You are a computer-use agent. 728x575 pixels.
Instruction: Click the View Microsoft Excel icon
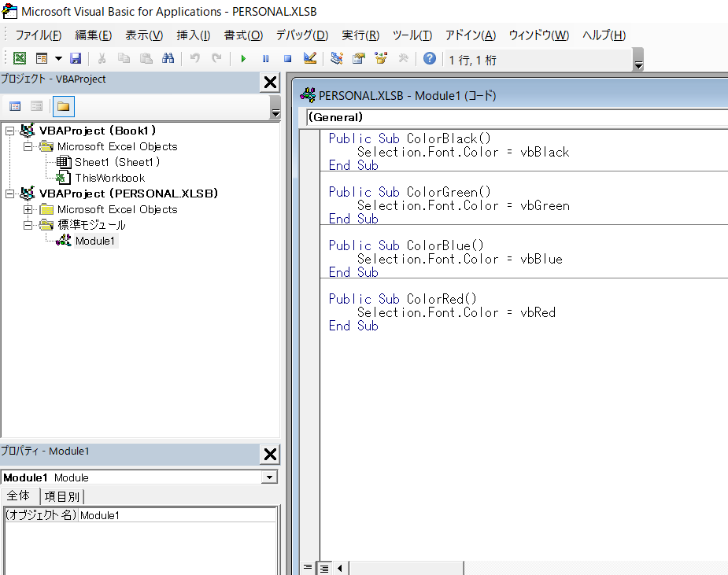pyautogui.click(x=20, y=59)
